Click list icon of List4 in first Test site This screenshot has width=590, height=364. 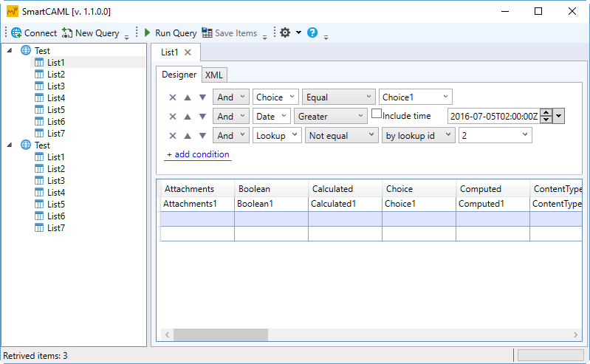pyautogui.click(x=39, y=98)
